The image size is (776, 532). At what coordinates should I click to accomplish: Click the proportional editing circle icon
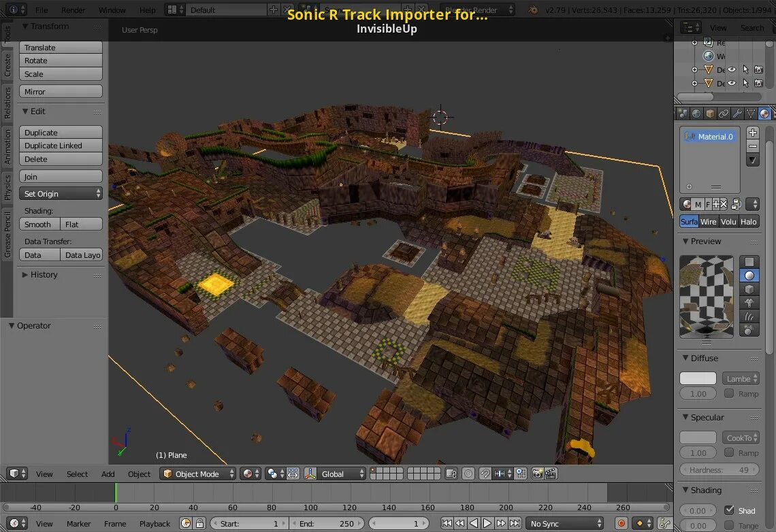pos(468,473)
